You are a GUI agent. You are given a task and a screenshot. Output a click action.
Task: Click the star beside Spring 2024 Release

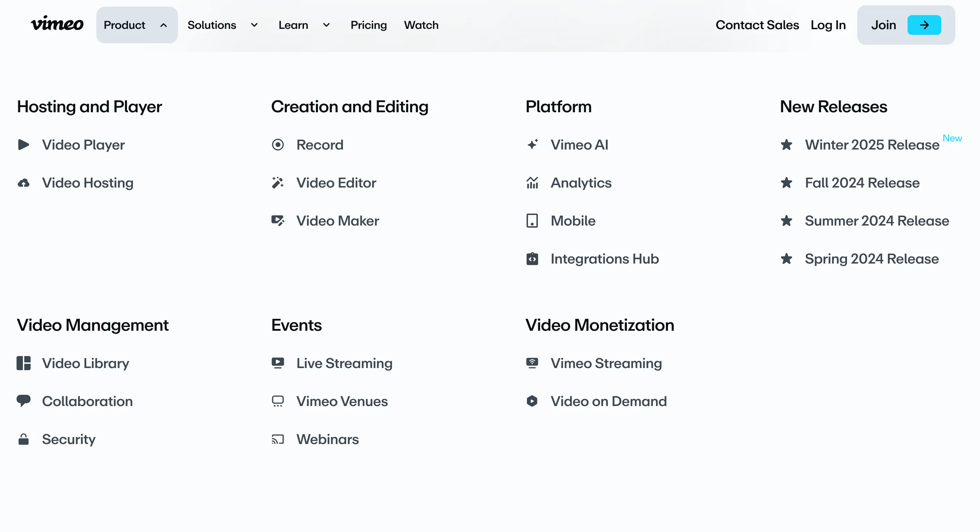click(x=787, y=259)
